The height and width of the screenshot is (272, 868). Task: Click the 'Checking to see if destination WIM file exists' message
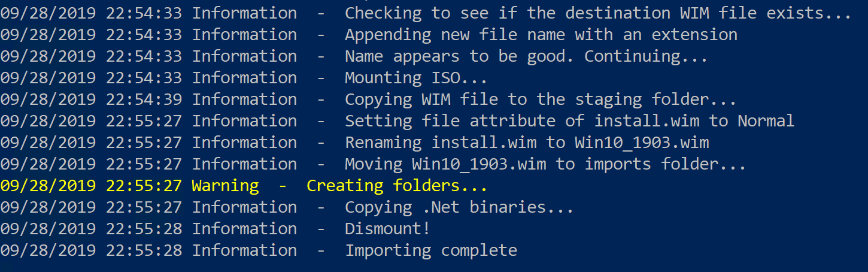tap(598, 13)
